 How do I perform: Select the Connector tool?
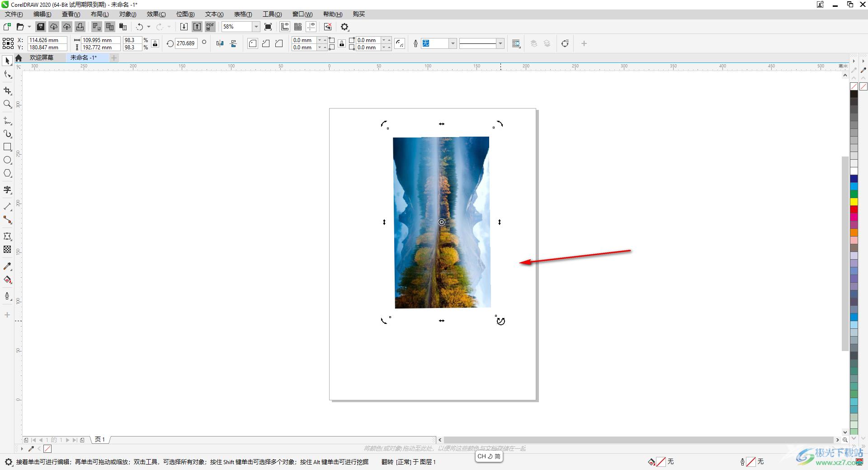pos(7,220)
